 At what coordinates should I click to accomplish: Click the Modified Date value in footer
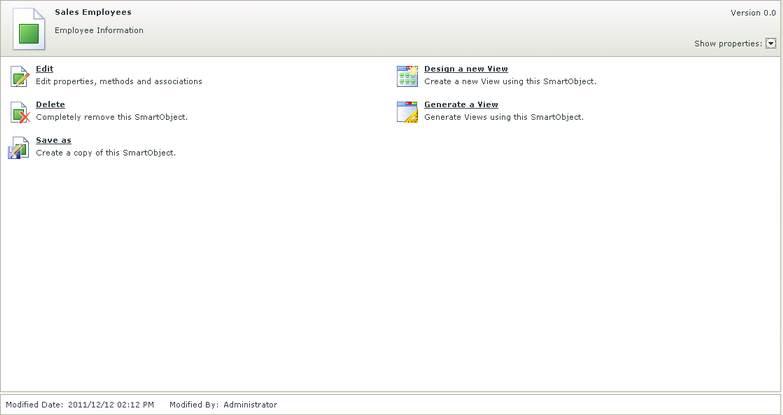pos(111,405)
